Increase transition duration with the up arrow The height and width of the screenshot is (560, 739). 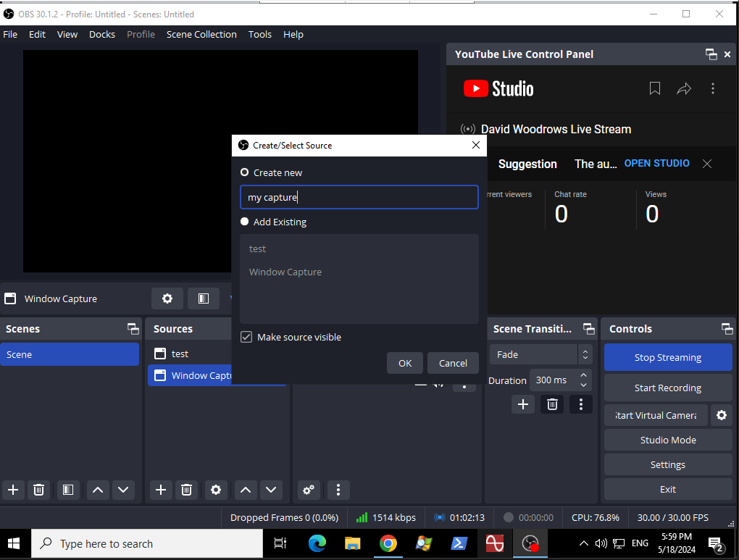(585, 375)
